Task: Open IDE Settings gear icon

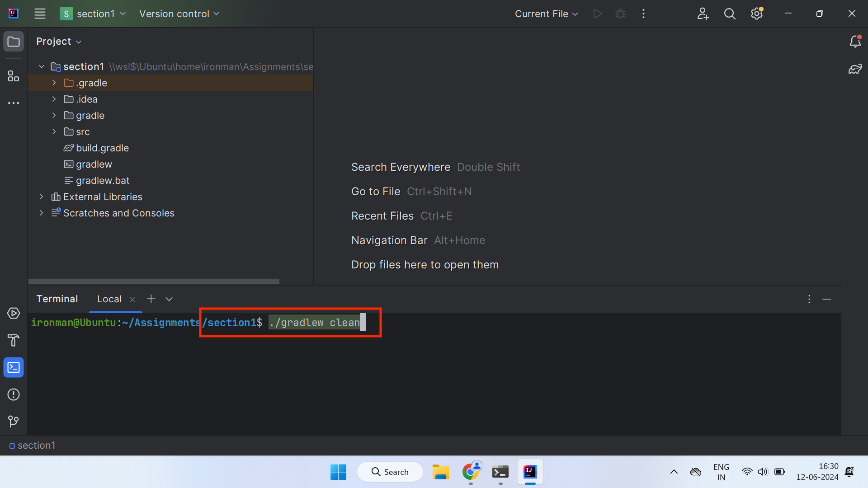Action: [x=757, y=14]
